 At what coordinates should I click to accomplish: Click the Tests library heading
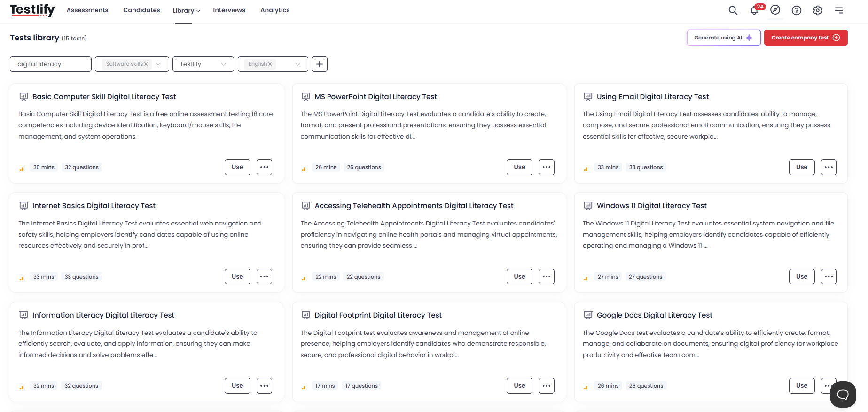tap(34, 38)
